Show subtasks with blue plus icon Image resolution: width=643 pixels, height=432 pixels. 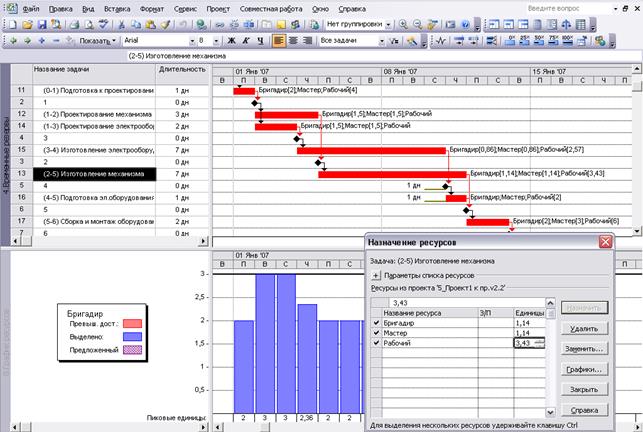click(41, 41)
